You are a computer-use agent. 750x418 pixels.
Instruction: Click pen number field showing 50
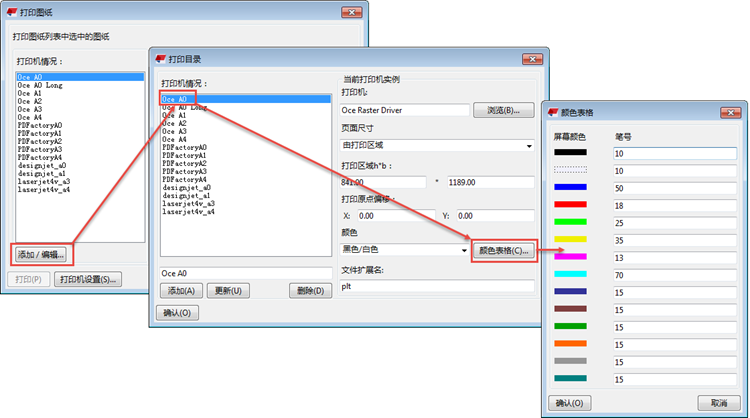tap(675, 188)
